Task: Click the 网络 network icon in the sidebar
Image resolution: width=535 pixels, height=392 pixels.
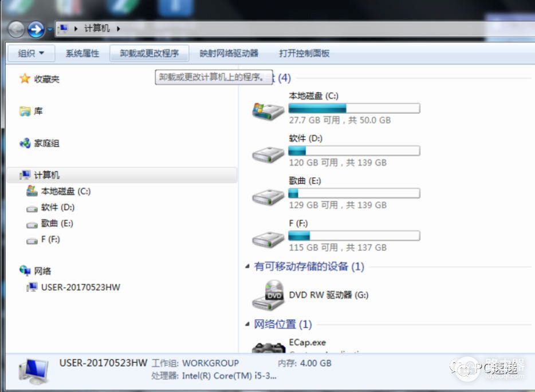Action: [25, 271]
